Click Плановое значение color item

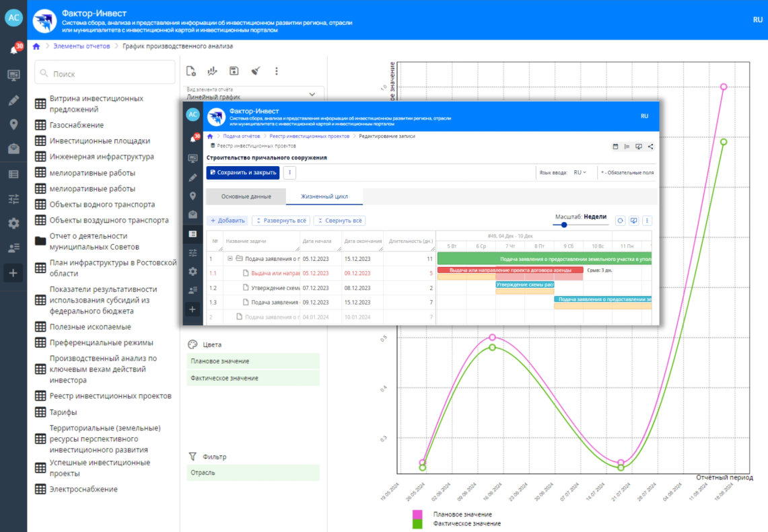coord(253,361)
